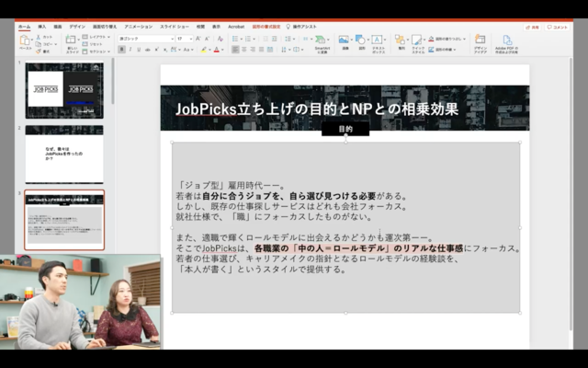
Task: Insert a Text Box (テキストボックス)
Action: coord(376,40)
